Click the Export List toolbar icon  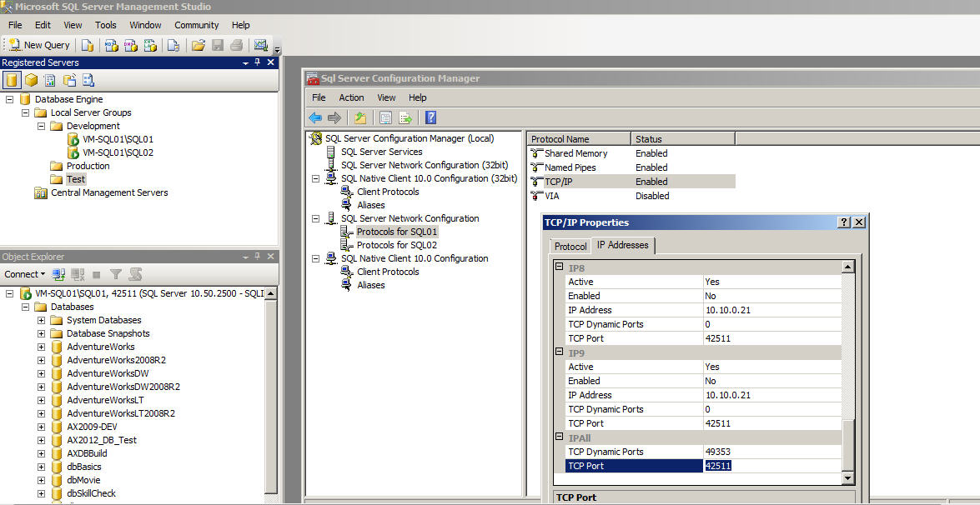(405, 117)
